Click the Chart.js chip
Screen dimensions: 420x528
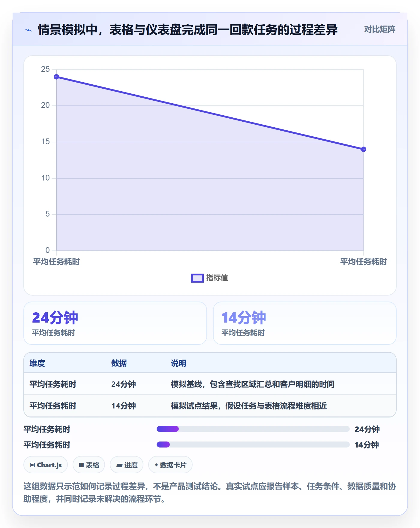(x=46, y=465)
